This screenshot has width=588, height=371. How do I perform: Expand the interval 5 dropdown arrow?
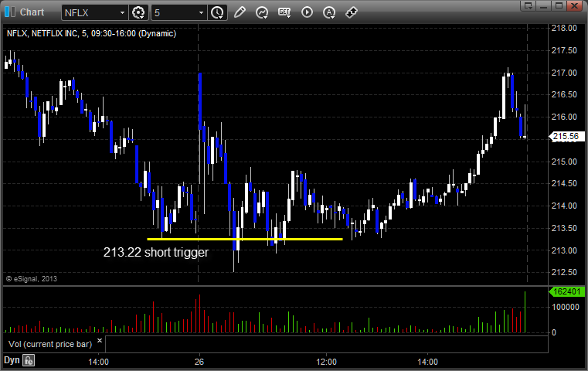pyautogui.click(x=201, y=13)
